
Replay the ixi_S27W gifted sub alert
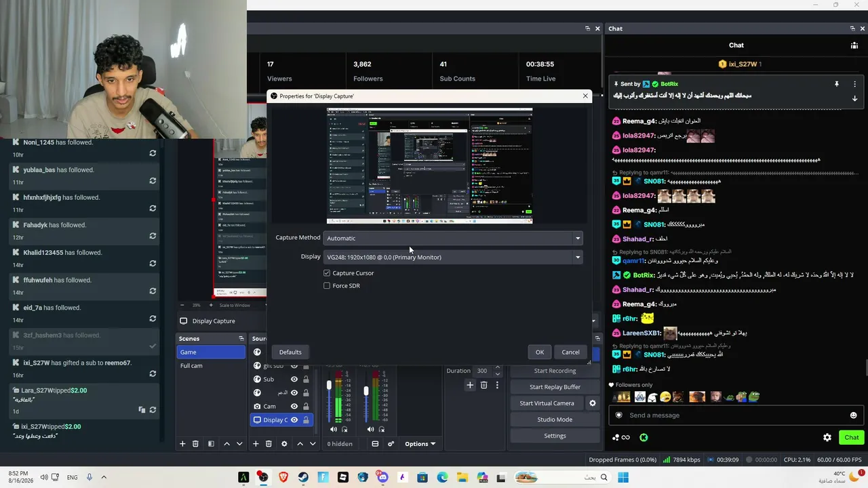pyautogui.click(x=153, y=373)
